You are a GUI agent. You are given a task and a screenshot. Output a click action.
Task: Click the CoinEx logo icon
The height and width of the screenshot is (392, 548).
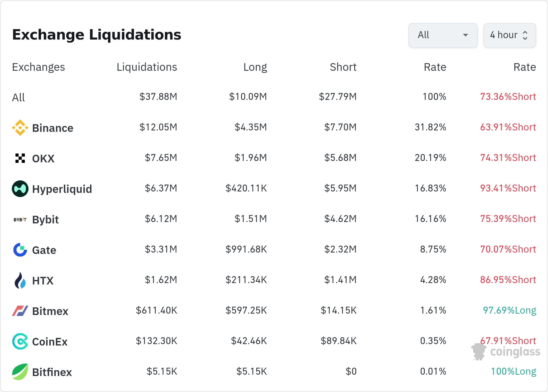pos(20,341)
